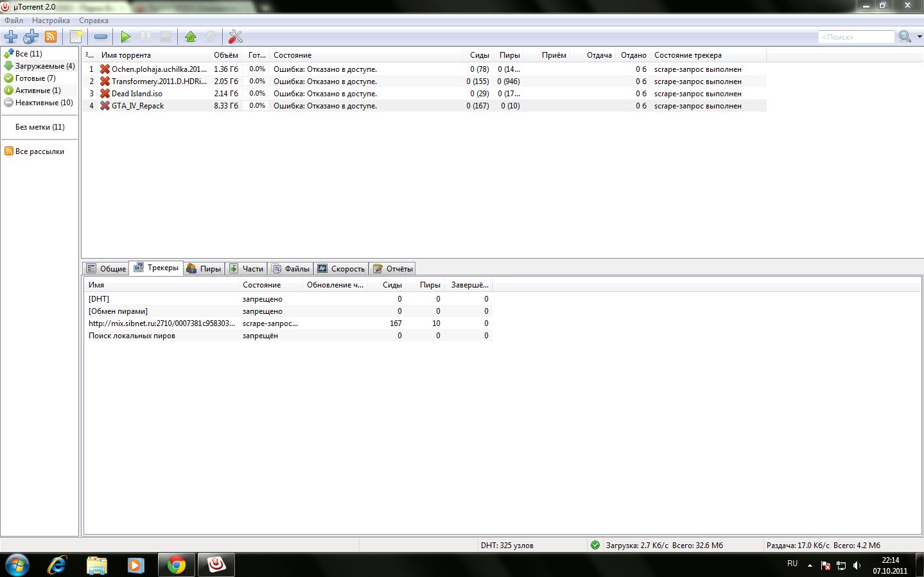This screenshot has height=577, width=924.
Task: Click the µTorrent taskbar button
Action: pos(216,565)
